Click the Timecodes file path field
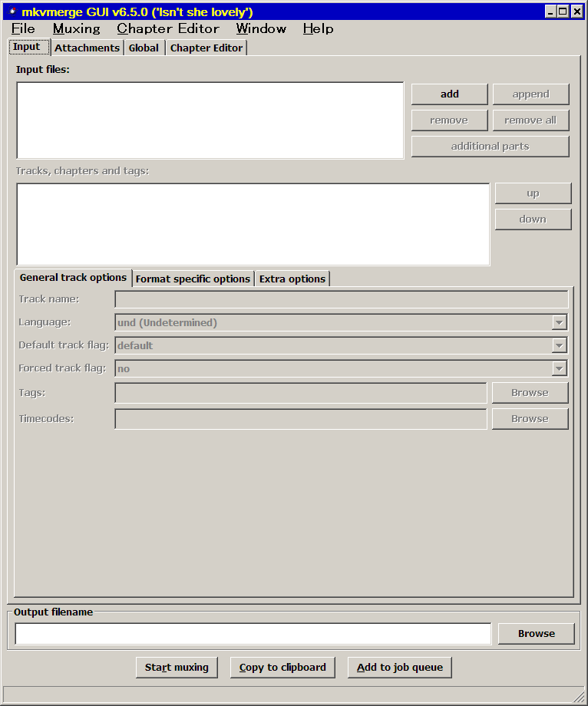Screen dimensions: 588x706 [301, 419]
